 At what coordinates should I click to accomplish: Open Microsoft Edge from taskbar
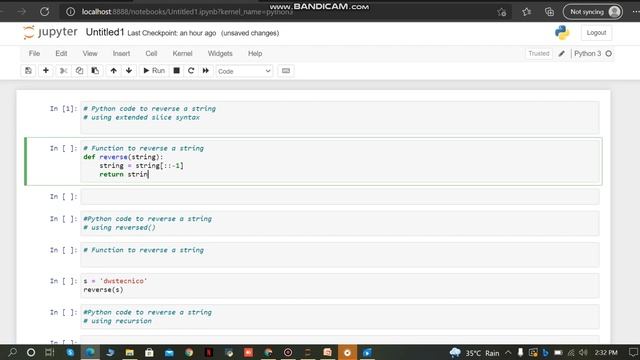90,352
